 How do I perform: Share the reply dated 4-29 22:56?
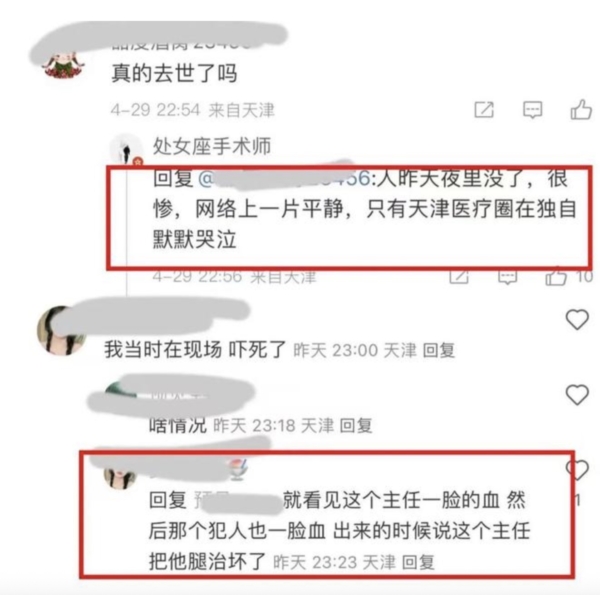click(x=459, y=276)
